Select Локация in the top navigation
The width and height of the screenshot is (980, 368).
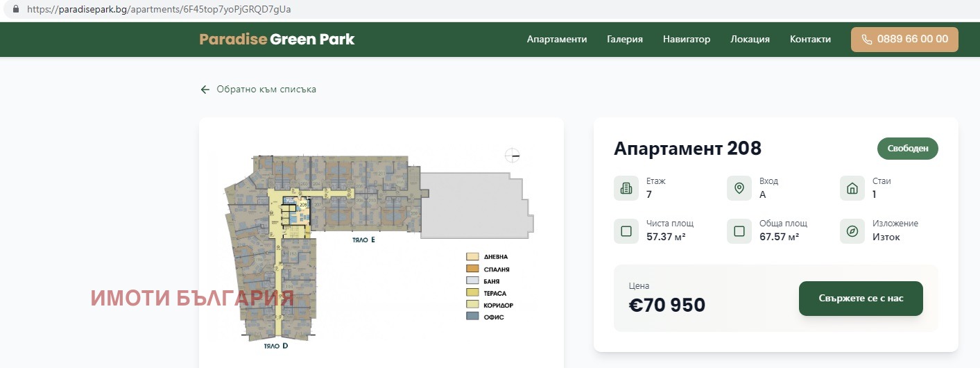tap(750, 40)
